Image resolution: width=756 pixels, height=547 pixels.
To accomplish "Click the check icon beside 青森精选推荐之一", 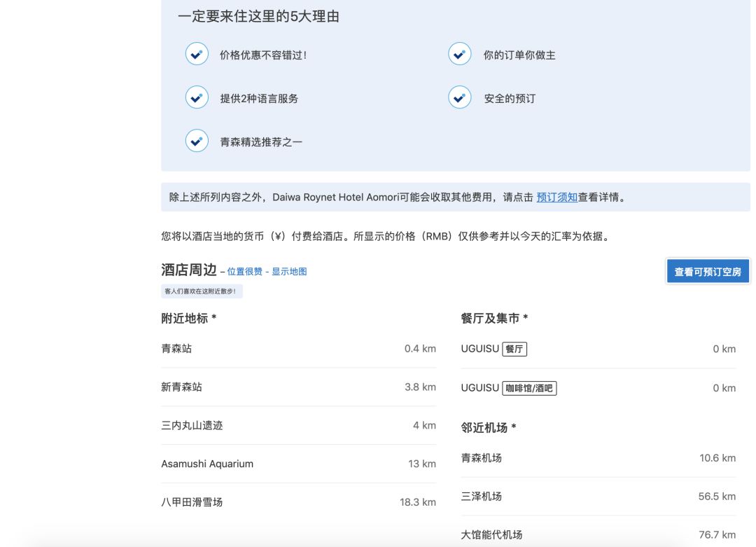I will pos(197,140).
